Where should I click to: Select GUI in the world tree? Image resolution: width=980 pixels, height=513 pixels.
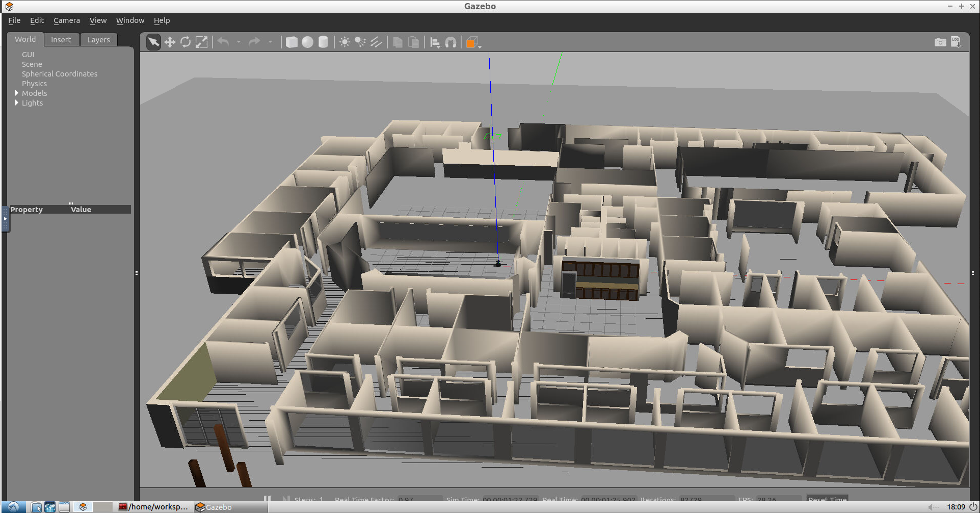pos(28,55)
